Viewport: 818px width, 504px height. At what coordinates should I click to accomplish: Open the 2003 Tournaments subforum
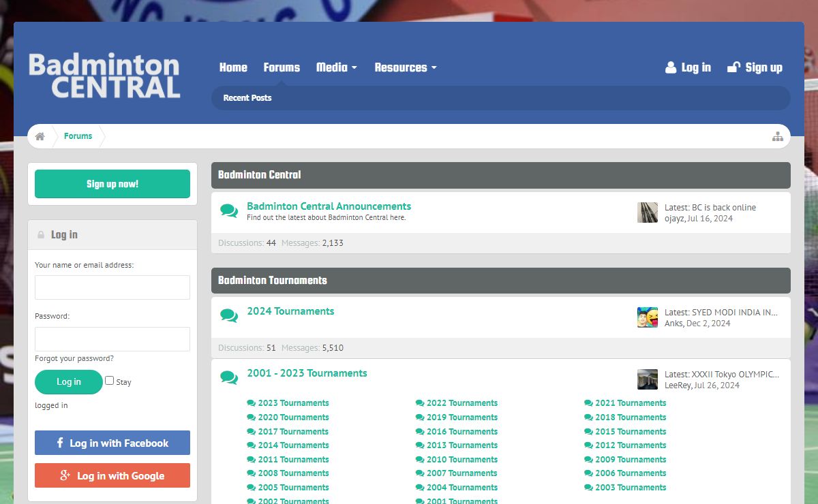[x=631, y=488]
